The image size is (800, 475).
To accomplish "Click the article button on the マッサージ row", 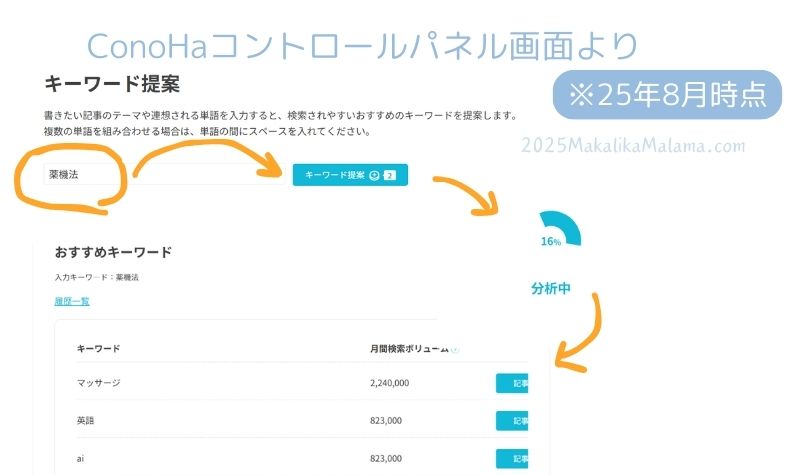I will (512, 382).
